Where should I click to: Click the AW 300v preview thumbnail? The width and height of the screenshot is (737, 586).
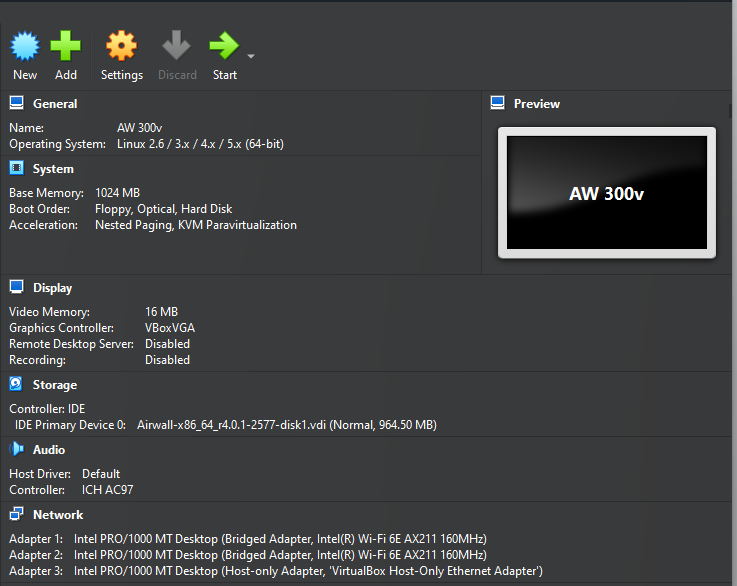tap(607, 193)
